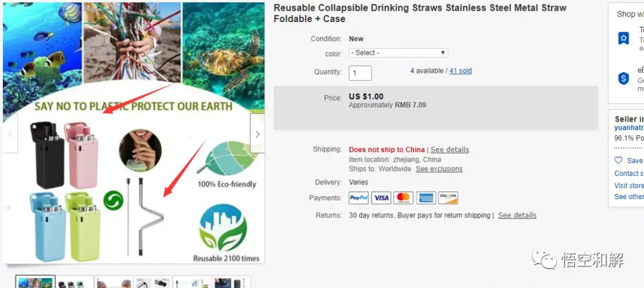
Task: Open returns See details link
Action: tap(517, 215)
